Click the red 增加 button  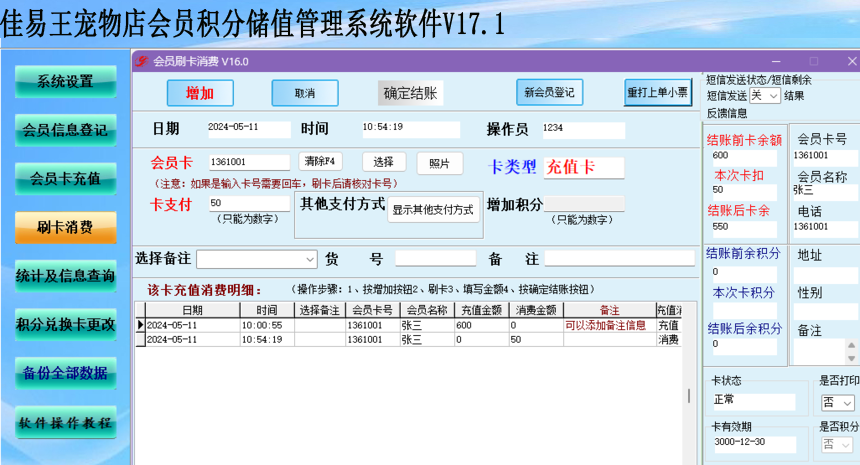pyautogui.click(x=200, y=93)
